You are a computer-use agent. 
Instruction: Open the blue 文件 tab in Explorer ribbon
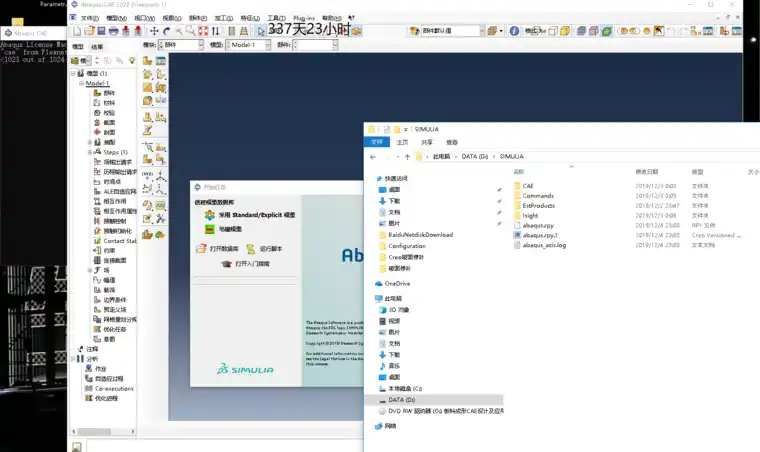[x=377, y=142]
